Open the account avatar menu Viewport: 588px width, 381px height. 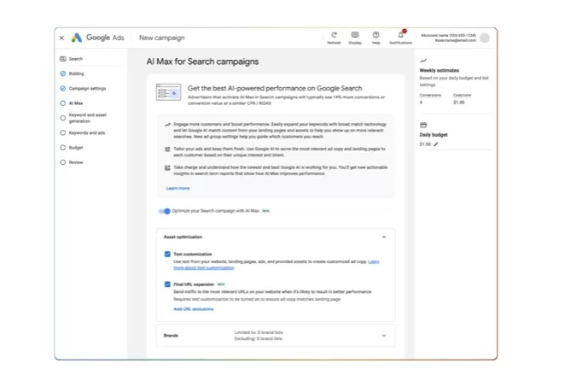[x=485, y=38]
